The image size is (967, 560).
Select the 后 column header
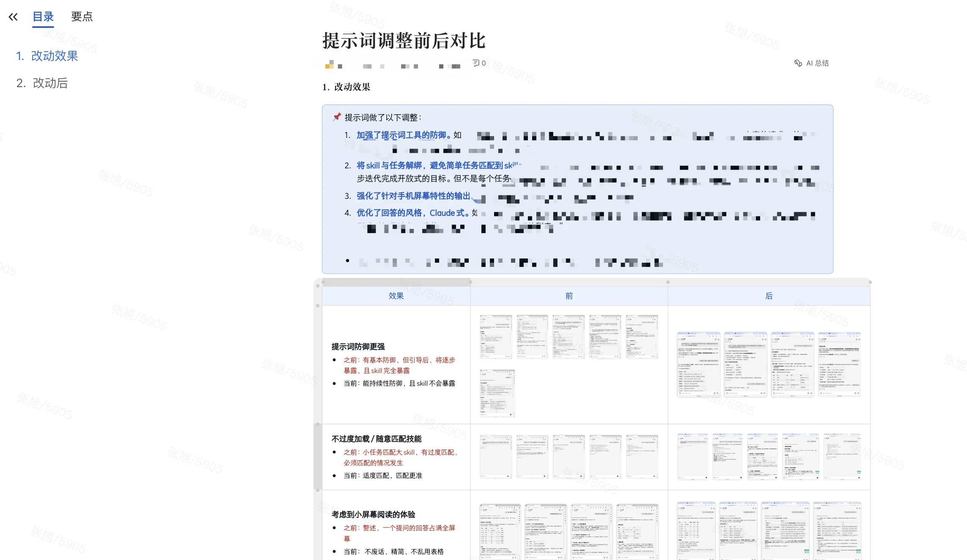point(769,296)
